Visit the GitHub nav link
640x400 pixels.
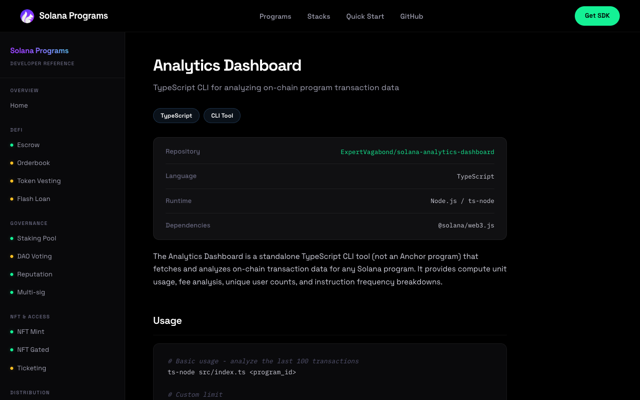[x=411, y=16]
